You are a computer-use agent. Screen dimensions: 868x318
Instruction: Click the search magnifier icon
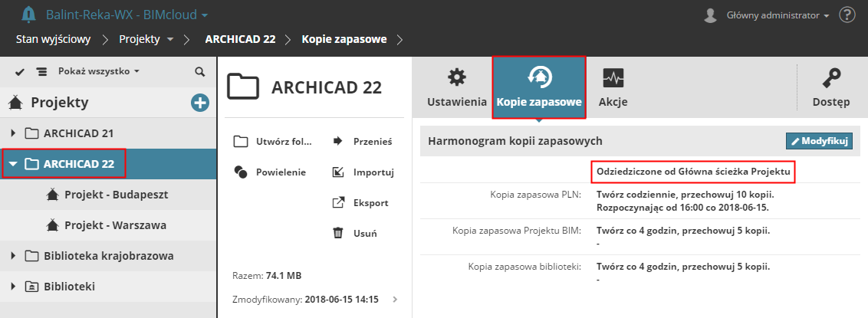tap(200, 72)
